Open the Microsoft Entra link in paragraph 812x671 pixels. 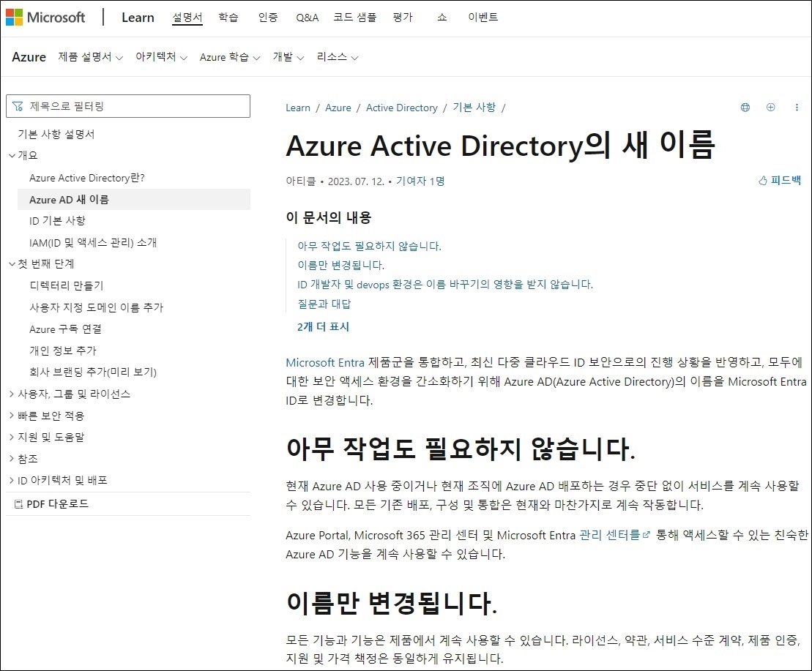(x=325, y=363)
